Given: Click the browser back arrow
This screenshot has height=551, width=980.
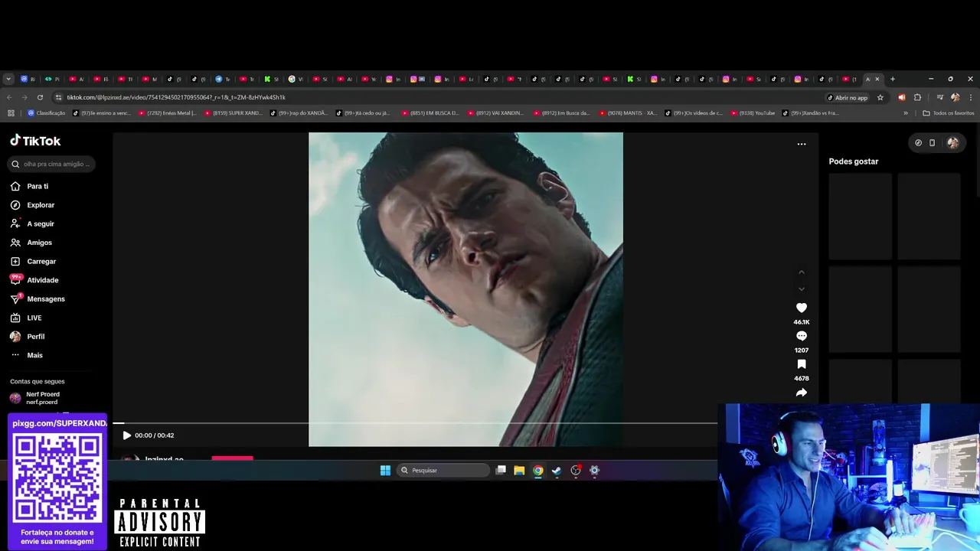Looking at the screenshot, I should 9,97.
